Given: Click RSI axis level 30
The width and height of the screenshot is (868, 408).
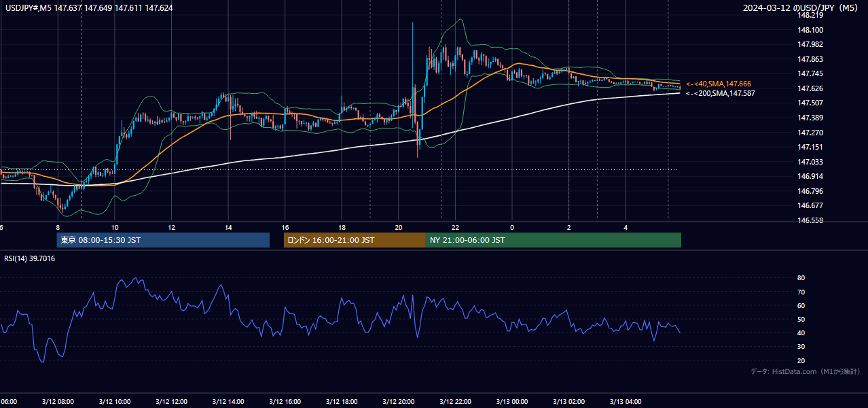Looking at the screenshot, I should pyautogui.click(x=801, y=347).
